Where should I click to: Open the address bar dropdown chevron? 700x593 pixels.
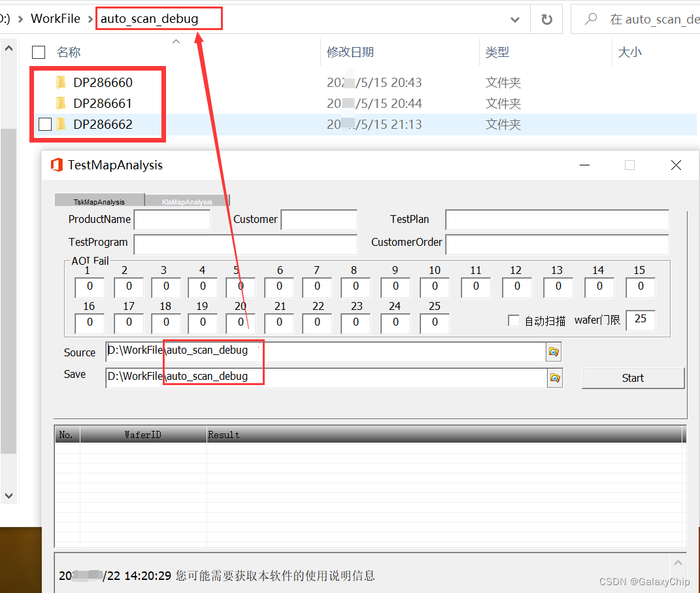[x=516, y=19]
